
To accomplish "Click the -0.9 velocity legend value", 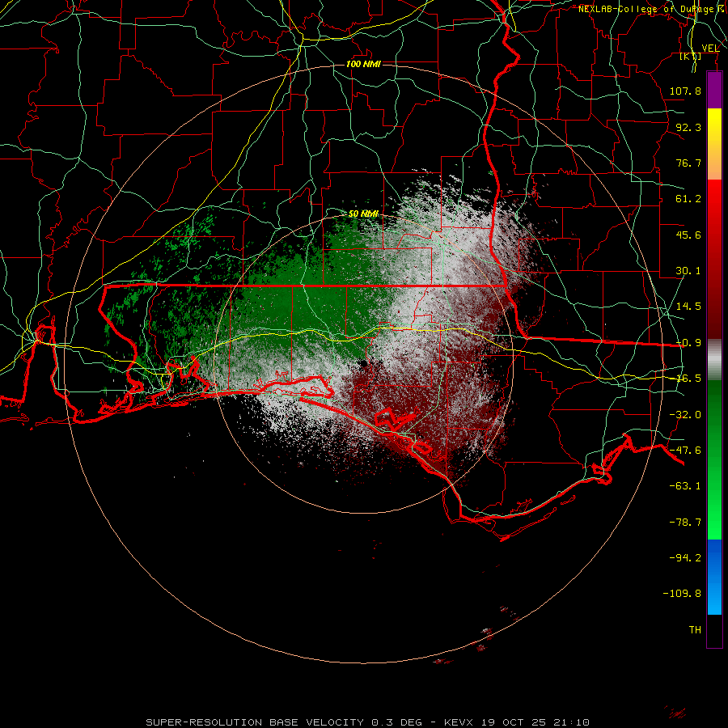I will [688, 343].
